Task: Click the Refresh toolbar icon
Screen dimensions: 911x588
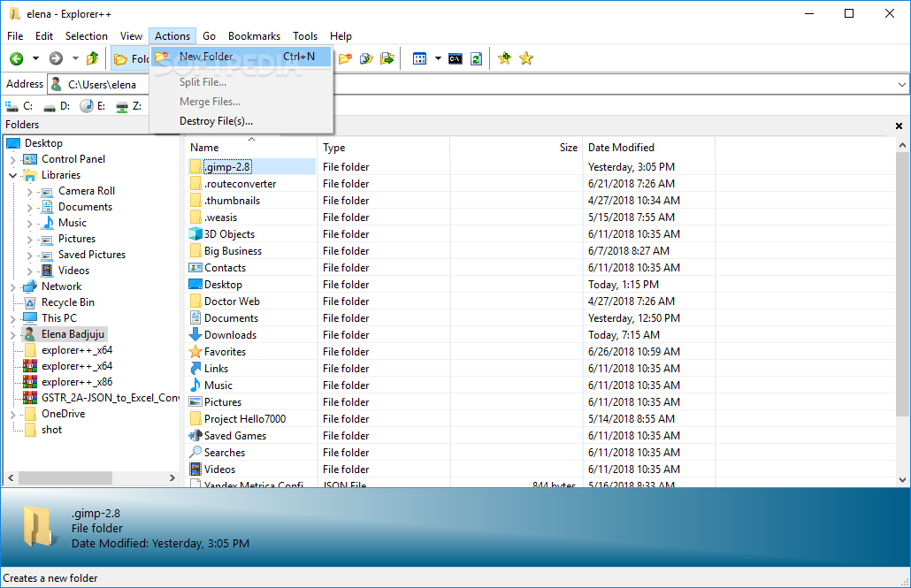Action: (x=477, y=58)
